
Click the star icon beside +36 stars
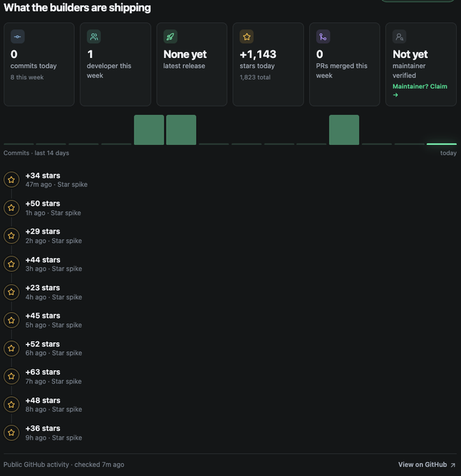pos(11,433)
